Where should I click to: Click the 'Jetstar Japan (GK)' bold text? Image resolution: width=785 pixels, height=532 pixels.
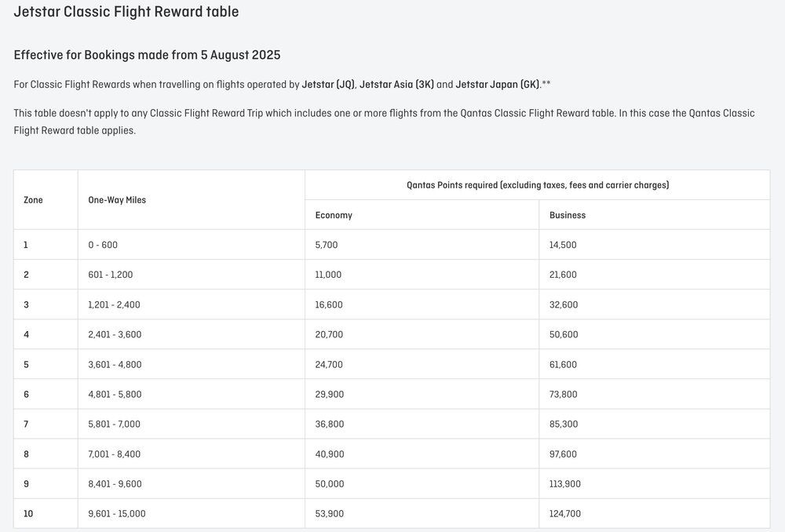pyautogui.click(x=498, y=84)
